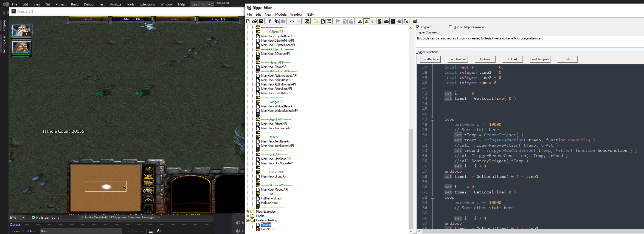Open the Analyze menu in Visual Studio

pyautogui.click(x=116, y=4)
